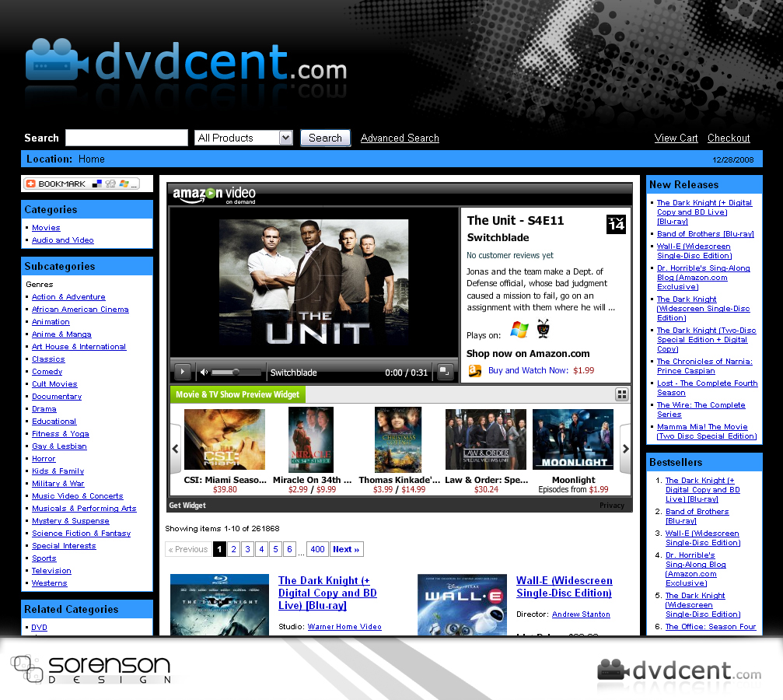
Task: Open DVD related category
Action: point(39,627)
